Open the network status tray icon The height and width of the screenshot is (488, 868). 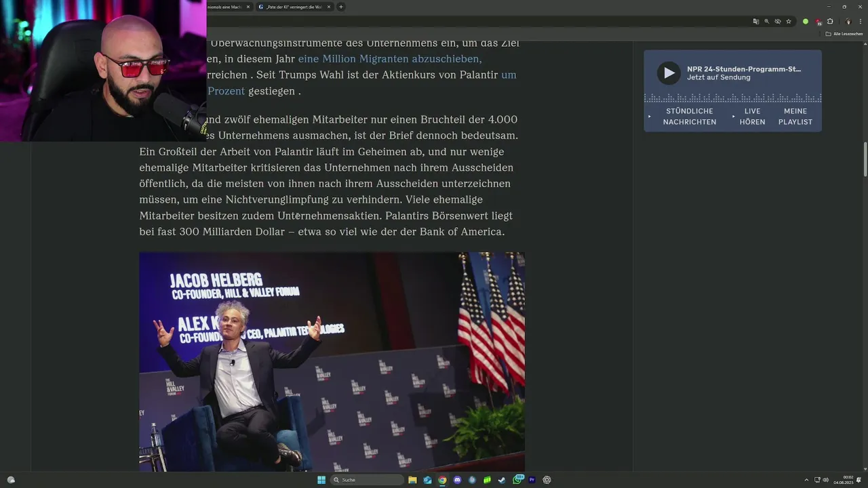[817, 480]
